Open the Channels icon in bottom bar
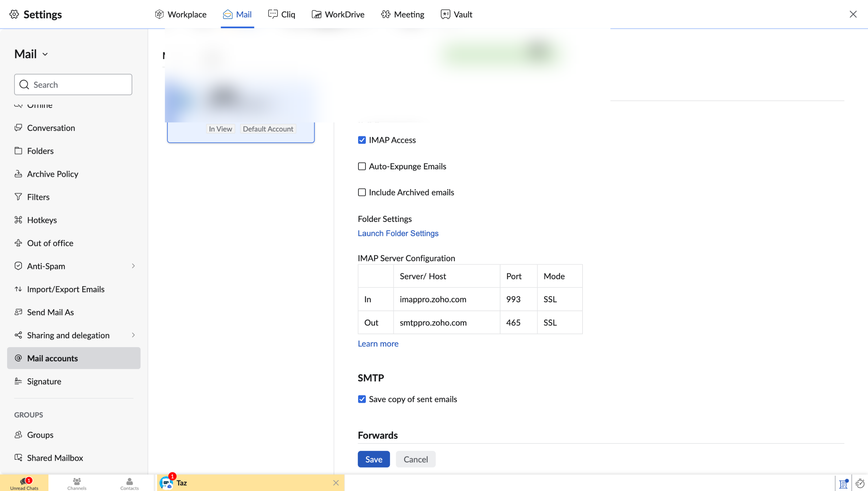 click(x=77, y=481)
